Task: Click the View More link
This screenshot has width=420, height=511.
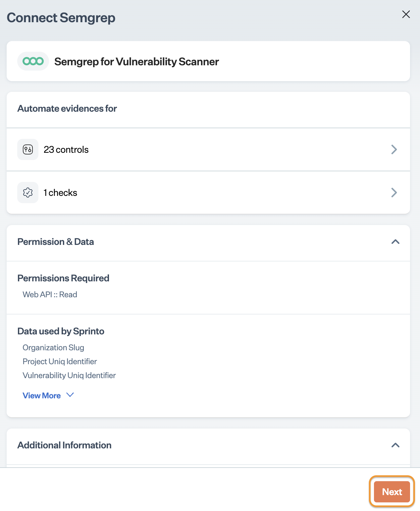Action: tap(42, 396)
